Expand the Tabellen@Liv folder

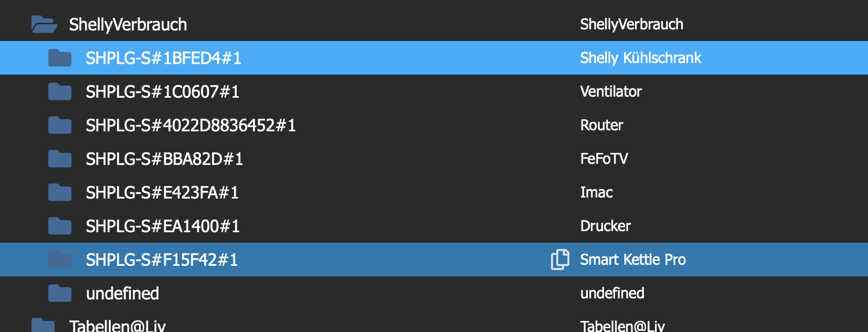(43, 325)
